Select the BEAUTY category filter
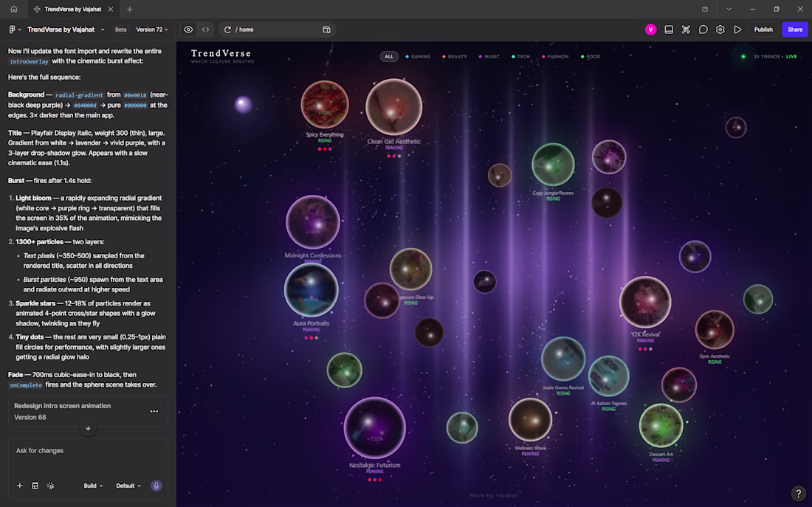Screen dimensions: 812x507 pos(454,56)
